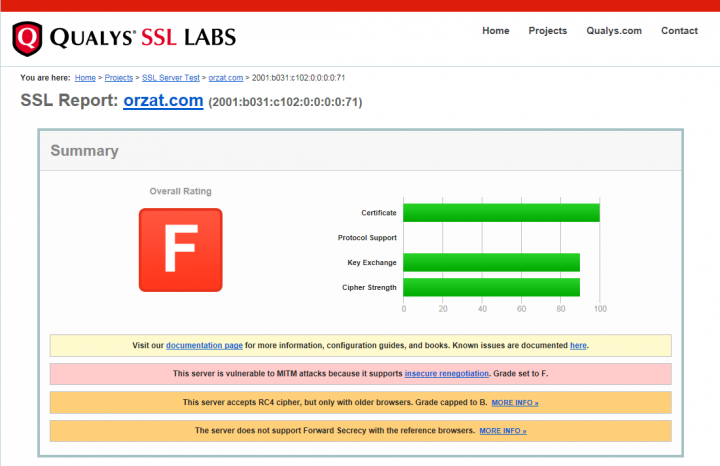The width and height of the screenshot is (720, 466).
Task: Open the SSL Server Test breadcrumb
Action: 171,78
